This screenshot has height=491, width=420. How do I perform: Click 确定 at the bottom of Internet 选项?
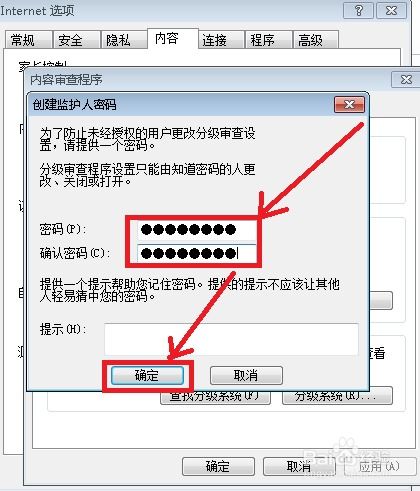tap(218, 466)
